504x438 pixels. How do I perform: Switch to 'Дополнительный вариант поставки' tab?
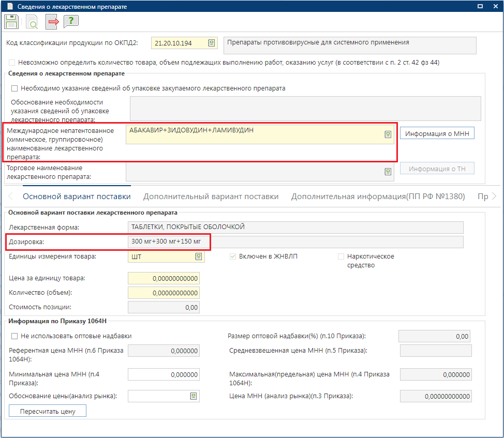coord(211,197)
